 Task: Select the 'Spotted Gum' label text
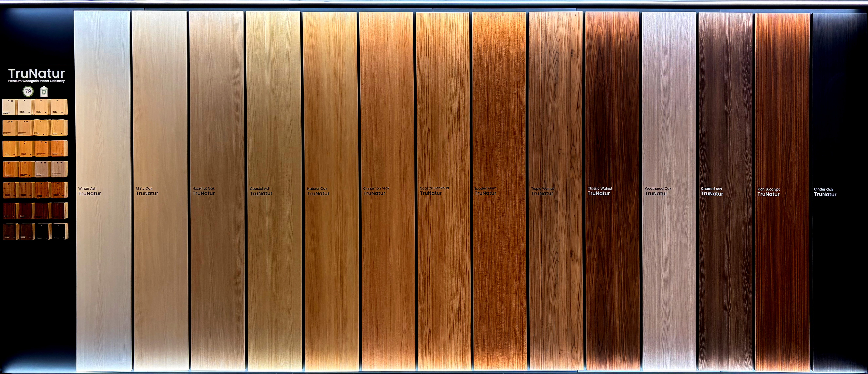coord(485,189)
